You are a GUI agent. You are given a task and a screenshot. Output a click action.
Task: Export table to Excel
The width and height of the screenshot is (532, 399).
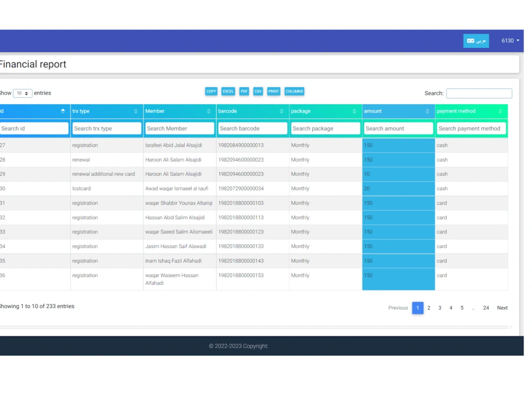click(x=228, y=92)
